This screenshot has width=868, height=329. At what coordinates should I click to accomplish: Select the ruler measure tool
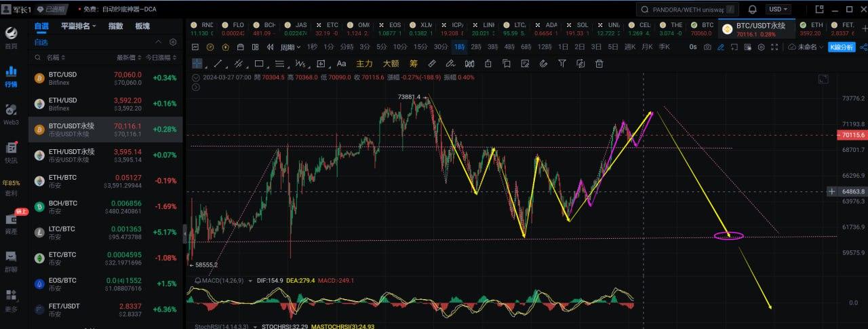click(x=432, y=63)
